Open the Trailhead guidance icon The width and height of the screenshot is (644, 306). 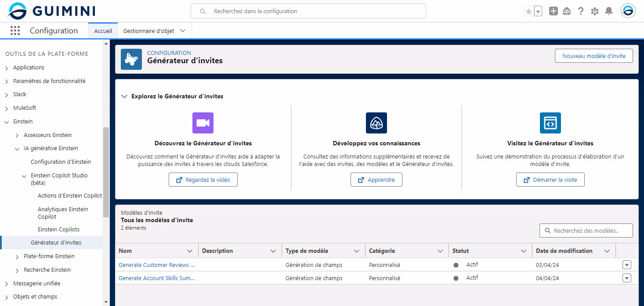(x=567, y=11)
